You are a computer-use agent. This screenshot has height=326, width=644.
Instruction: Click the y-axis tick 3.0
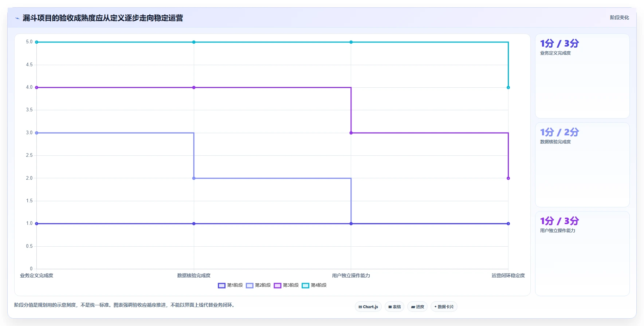(x=29, y=133)
